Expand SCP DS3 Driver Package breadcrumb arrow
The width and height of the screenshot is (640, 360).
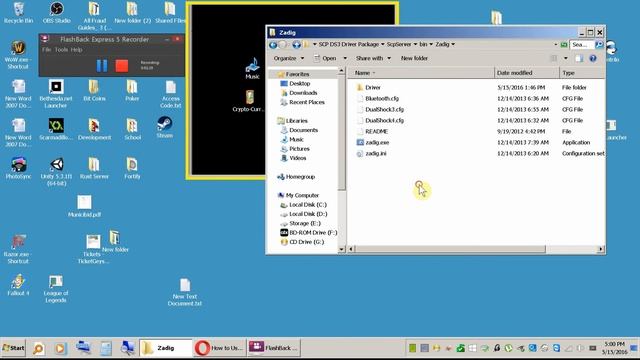(382, 44)
